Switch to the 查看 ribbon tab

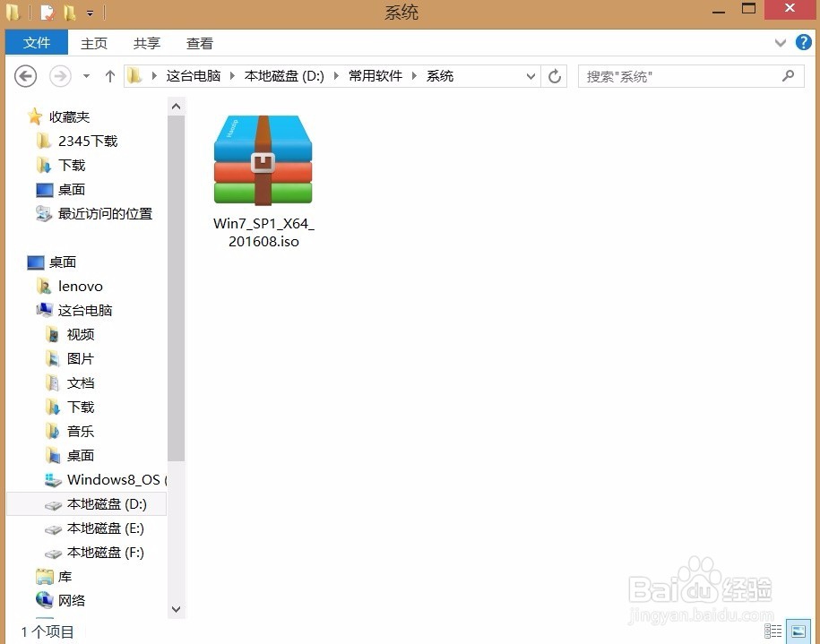[200, 43]
